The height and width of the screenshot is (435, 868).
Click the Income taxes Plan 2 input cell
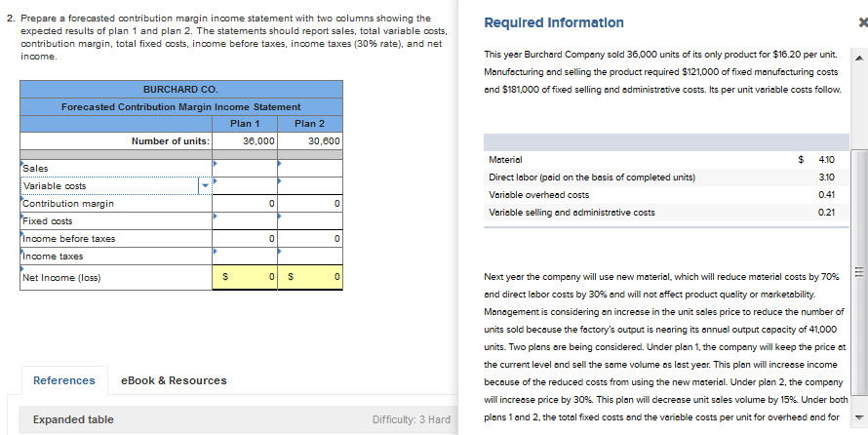coord(310,257)
